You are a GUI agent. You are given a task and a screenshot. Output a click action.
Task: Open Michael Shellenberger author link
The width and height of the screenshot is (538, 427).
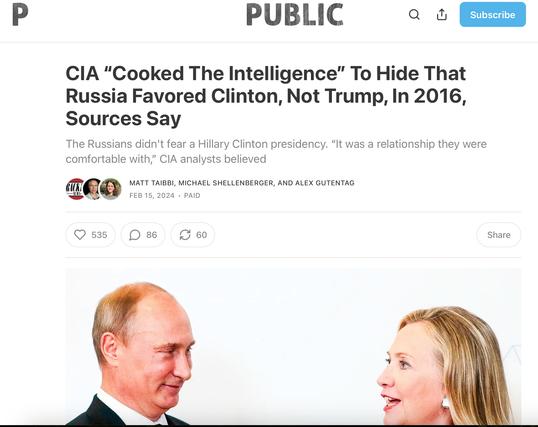pos(225,183)
